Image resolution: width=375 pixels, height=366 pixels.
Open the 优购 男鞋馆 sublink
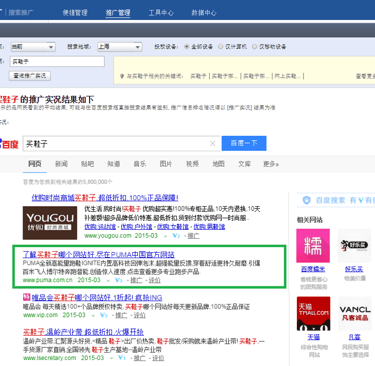coord(209,227)
